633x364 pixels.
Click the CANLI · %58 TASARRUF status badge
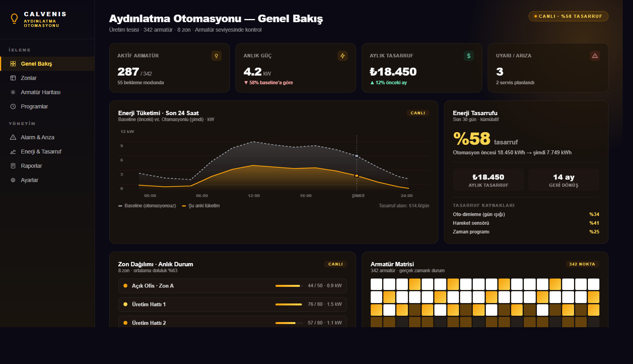tap(568, 16)
